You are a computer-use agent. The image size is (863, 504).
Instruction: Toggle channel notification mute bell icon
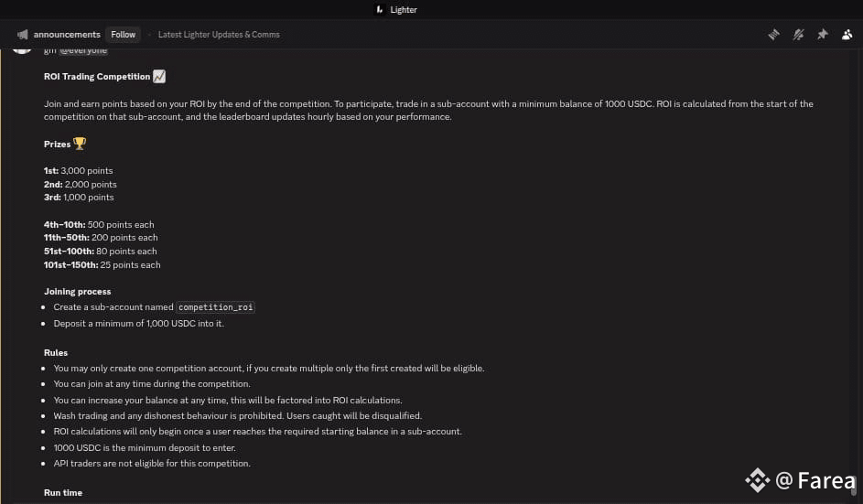[x=798, y=35]
